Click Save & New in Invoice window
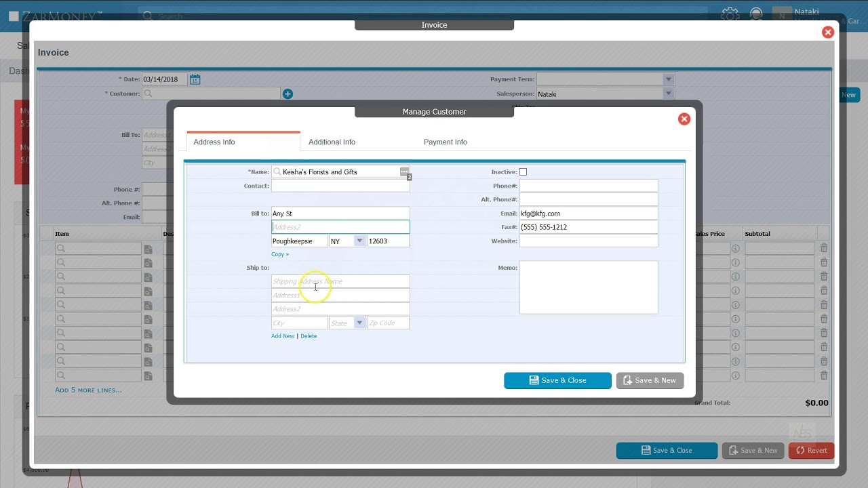This screenshot has height=488, width=868. click(753, 450)
